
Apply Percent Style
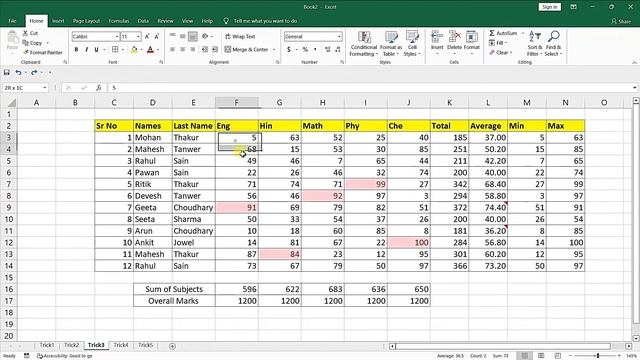click(x=305, y=49)
